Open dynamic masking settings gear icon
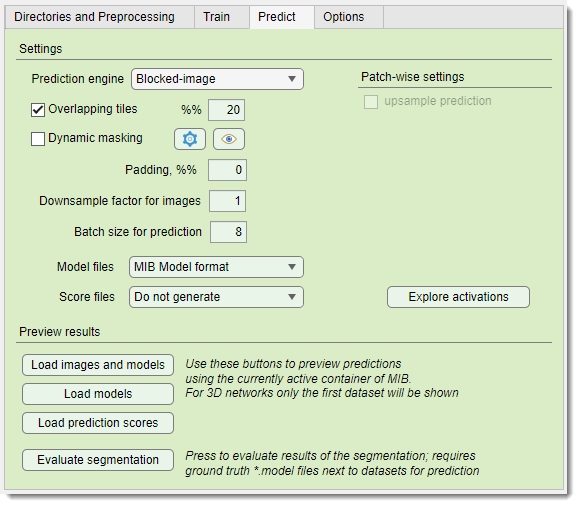Screen dimensions: 579x506 [x=190, y=139]
